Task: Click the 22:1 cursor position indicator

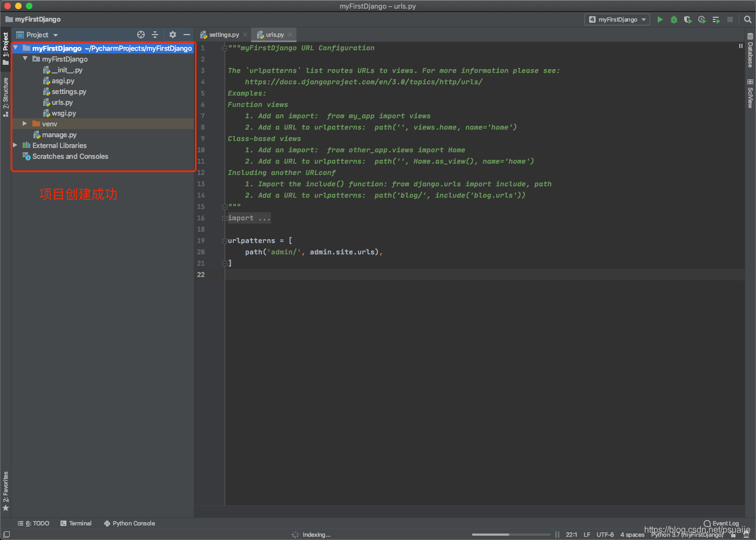Action: tap(571, 535)
